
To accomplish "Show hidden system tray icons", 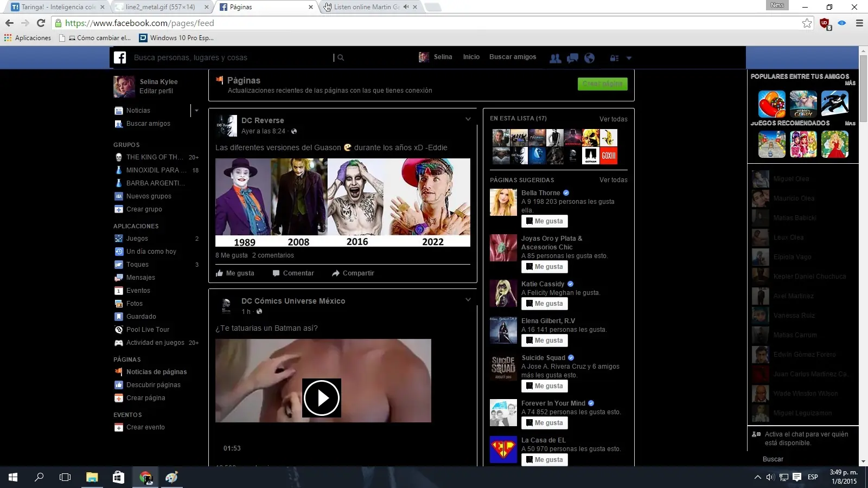I will 757,477.
